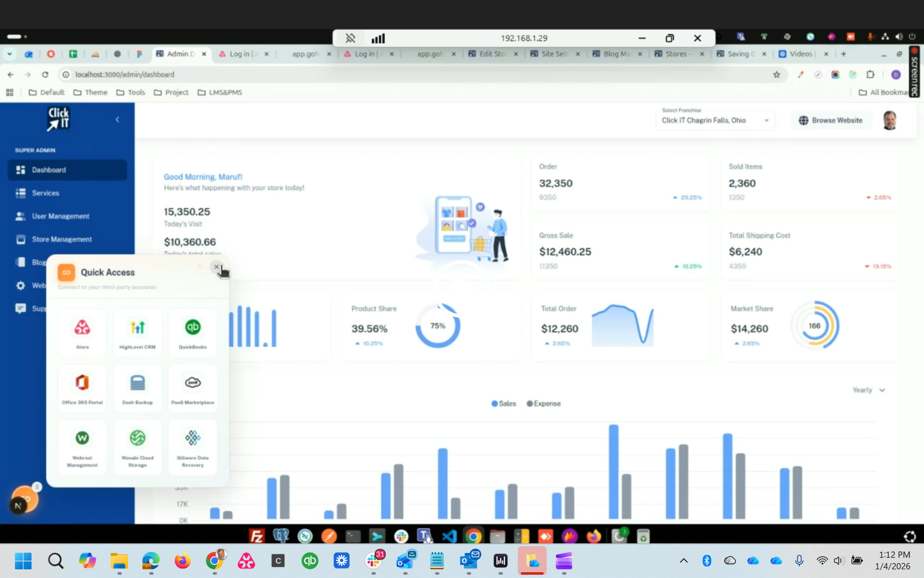Collapse the sidebar with the chevron
The width and height of the screenshot is (924, 578).
[x=117, y=119]
